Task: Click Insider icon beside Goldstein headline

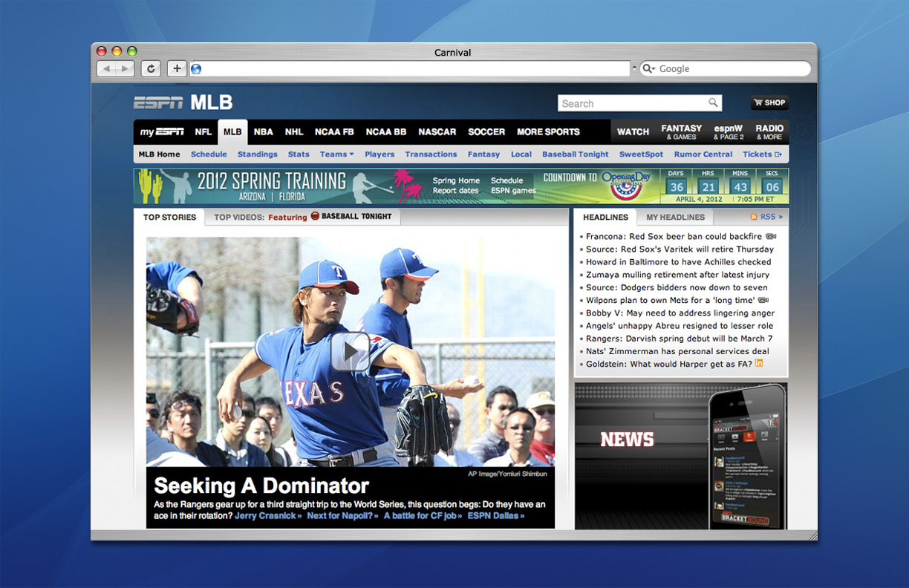Action: tap(759, 363)
